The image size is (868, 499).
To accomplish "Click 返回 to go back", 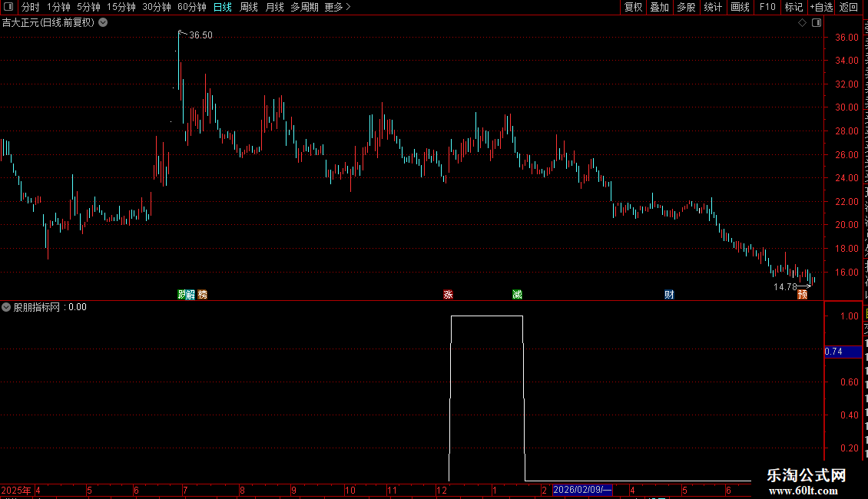I will click(849, 7).
